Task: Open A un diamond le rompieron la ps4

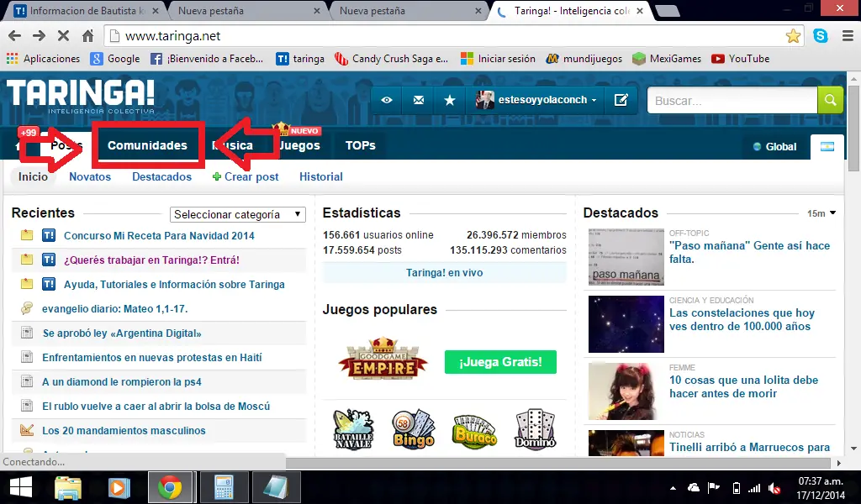Action: 121,381
